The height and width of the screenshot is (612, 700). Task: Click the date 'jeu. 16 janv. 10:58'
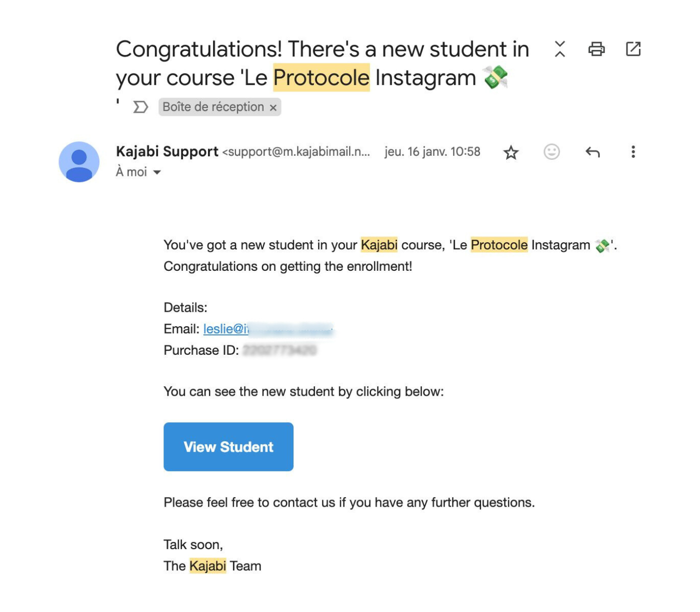(x=432, y=152)
